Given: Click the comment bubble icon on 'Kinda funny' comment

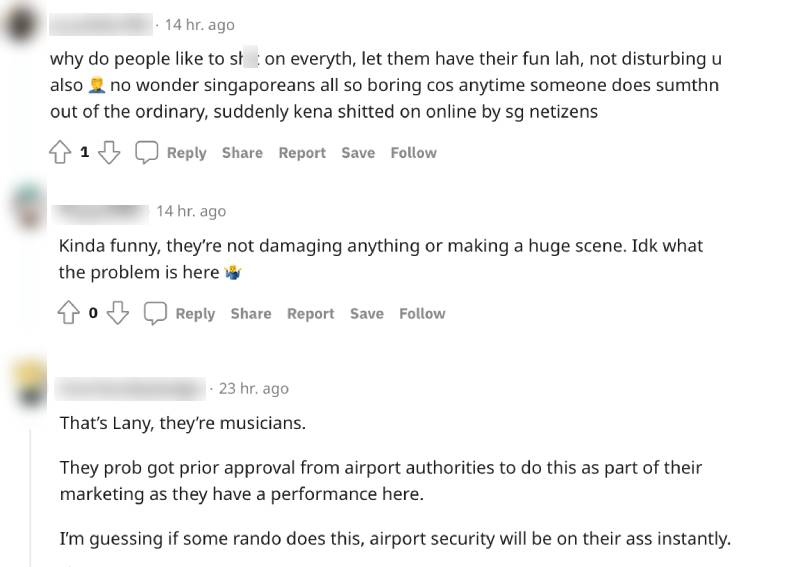Looking at the screenshot, I should point(155,313).
